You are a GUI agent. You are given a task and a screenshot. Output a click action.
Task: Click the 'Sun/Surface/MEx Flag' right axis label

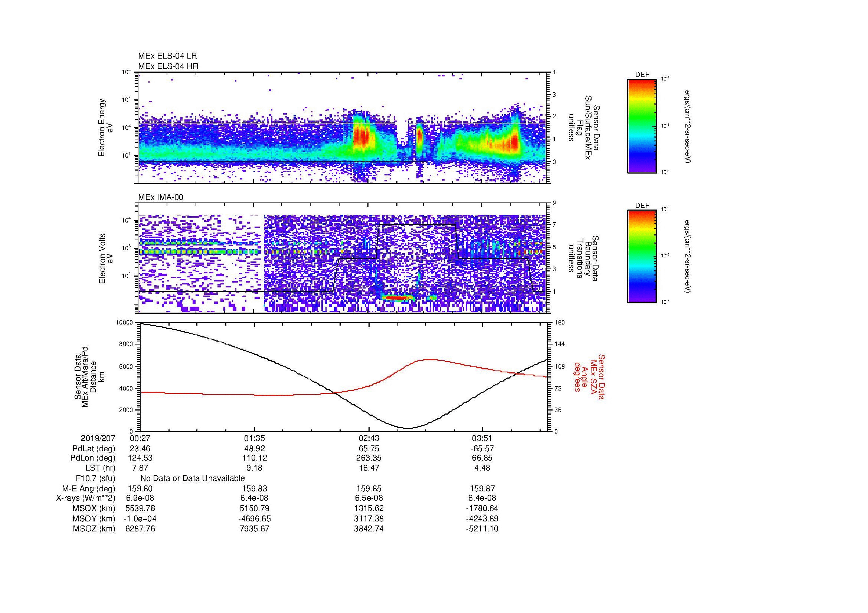tap(584, 127)
